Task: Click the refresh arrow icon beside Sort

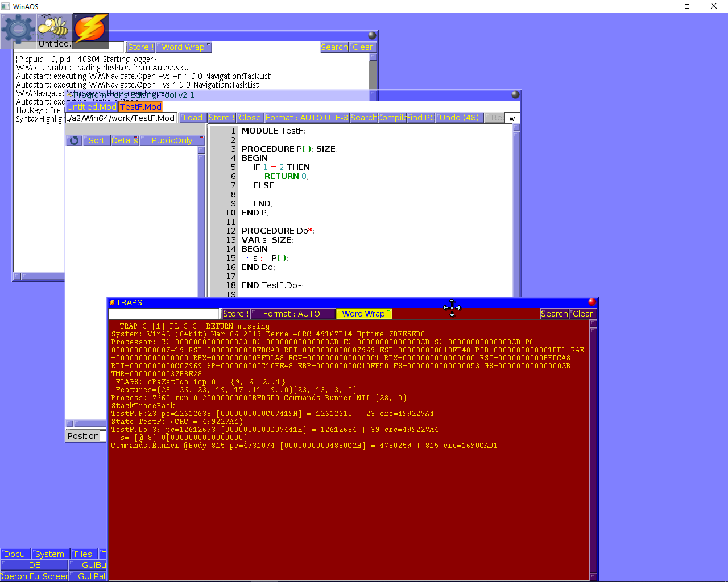Action: [x=74, y=140]
